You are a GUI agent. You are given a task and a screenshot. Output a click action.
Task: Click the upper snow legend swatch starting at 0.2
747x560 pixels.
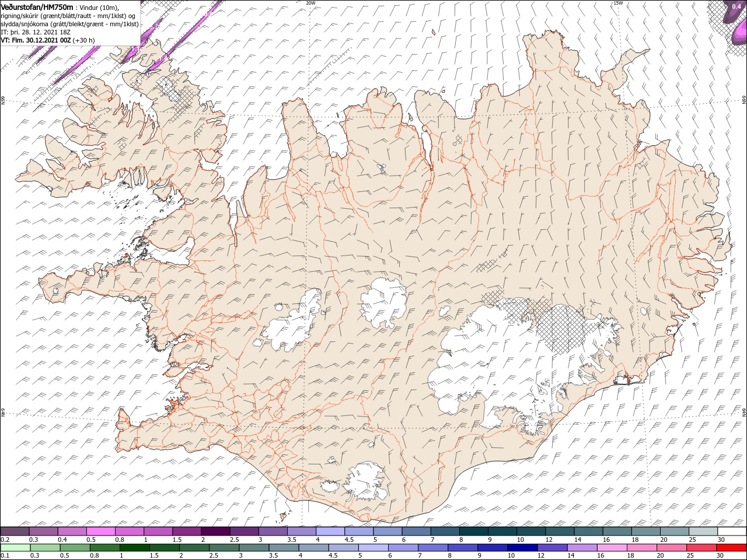[x=15, y=531]
